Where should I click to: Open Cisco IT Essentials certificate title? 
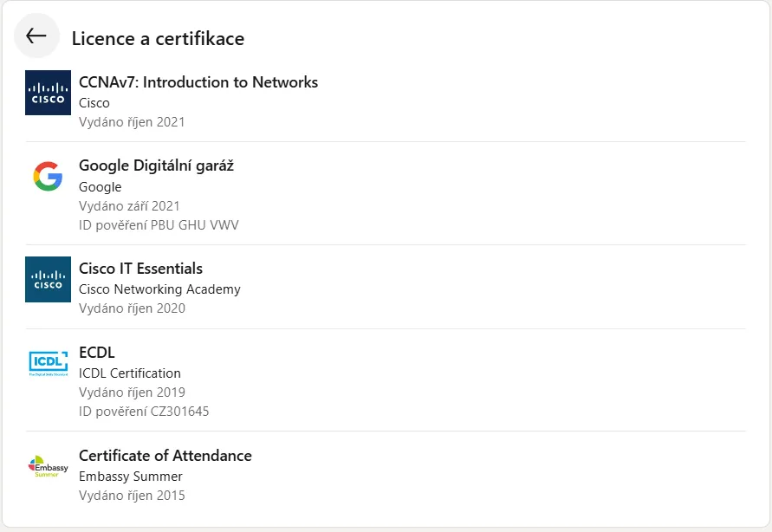tap(140, 269)
